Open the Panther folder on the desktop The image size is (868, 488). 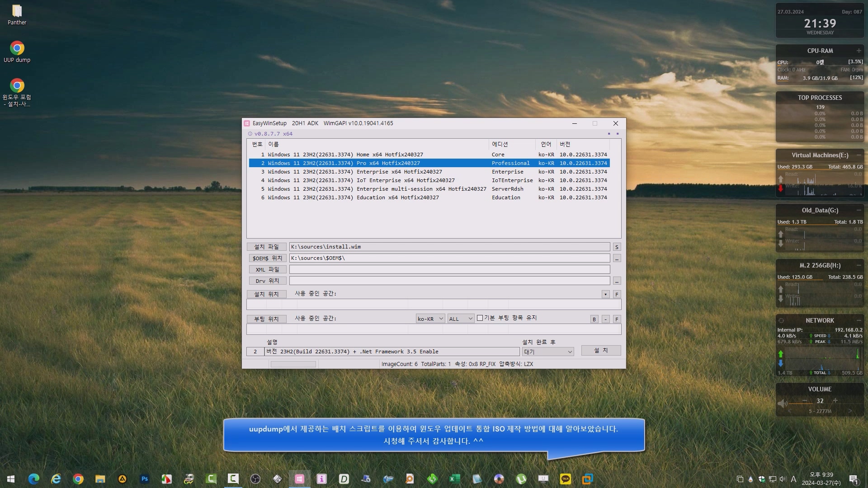point(17,14)
